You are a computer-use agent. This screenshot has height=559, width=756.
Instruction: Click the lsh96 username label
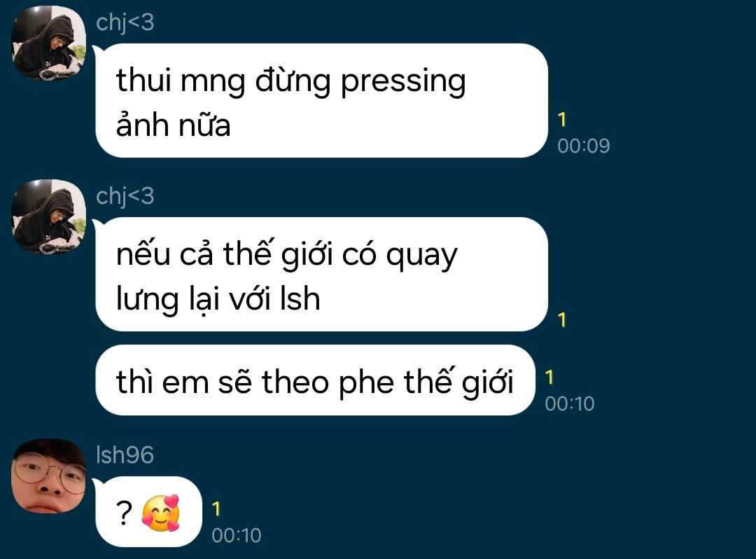tap(125, 455)
